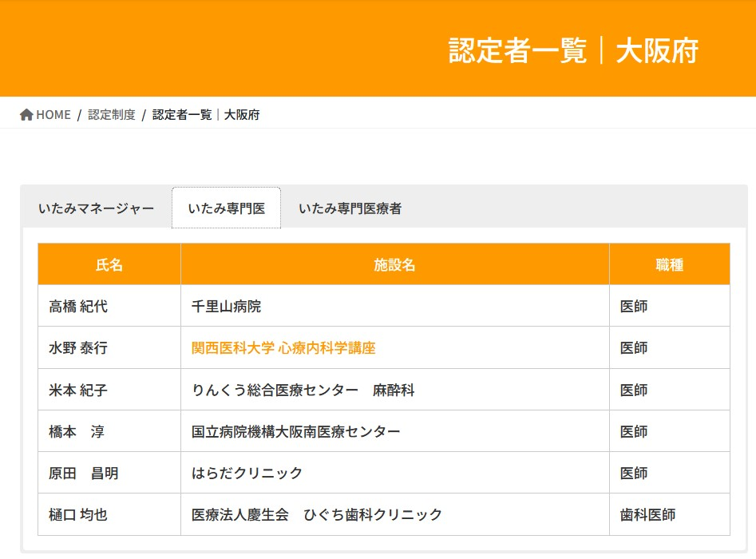Select the name 高橋 紀代

[78, 307]
